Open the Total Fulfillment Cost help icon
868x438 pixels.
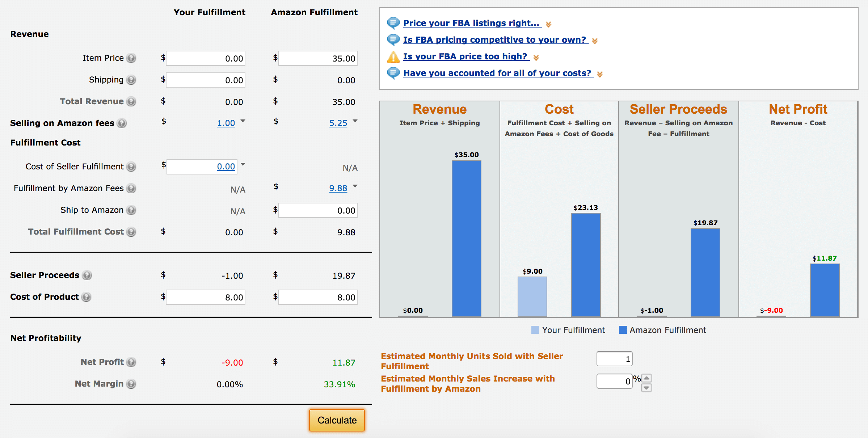(x=131, y=232)
